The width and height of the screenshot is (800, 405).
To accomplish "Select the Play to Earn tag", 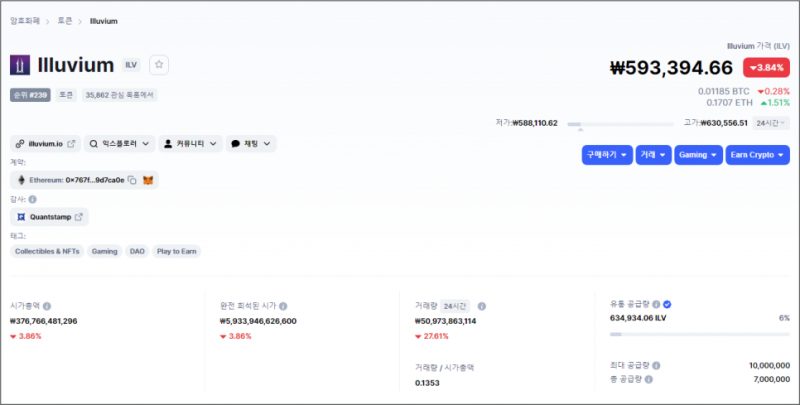I will [177, 252].
